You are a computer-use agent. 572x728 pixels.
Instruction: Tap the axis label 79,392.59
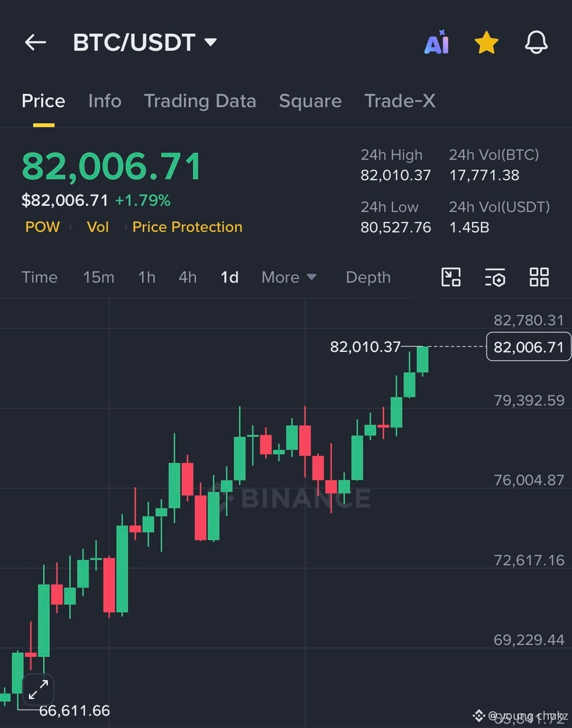(x=529, y=400)
